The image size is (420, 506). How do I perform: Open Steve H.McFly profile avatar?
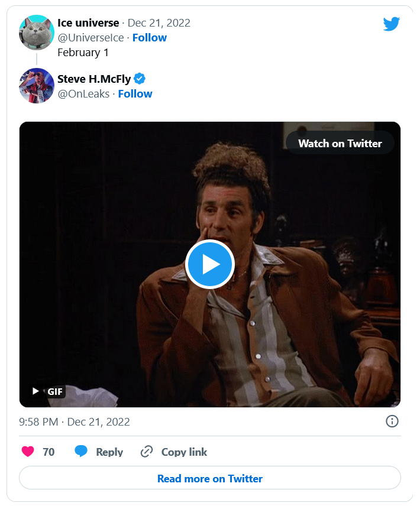[x=37, y=86]
